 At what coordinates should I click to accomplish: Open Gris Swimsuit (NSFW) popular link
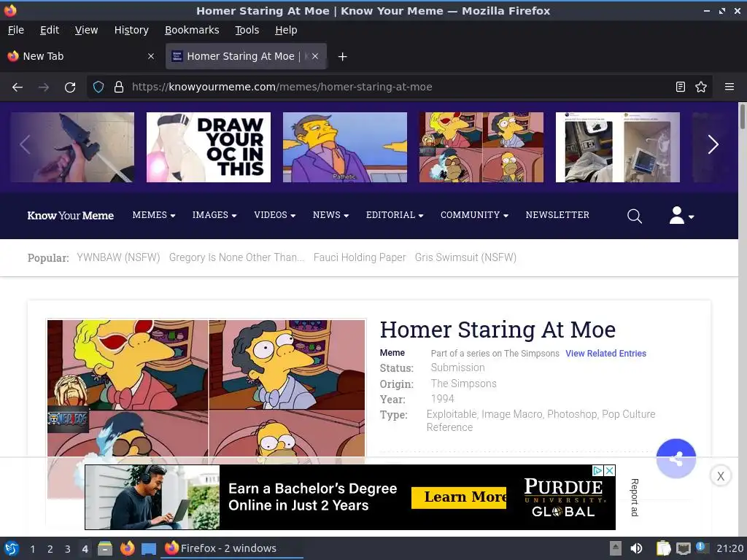[x=465, y=257]
